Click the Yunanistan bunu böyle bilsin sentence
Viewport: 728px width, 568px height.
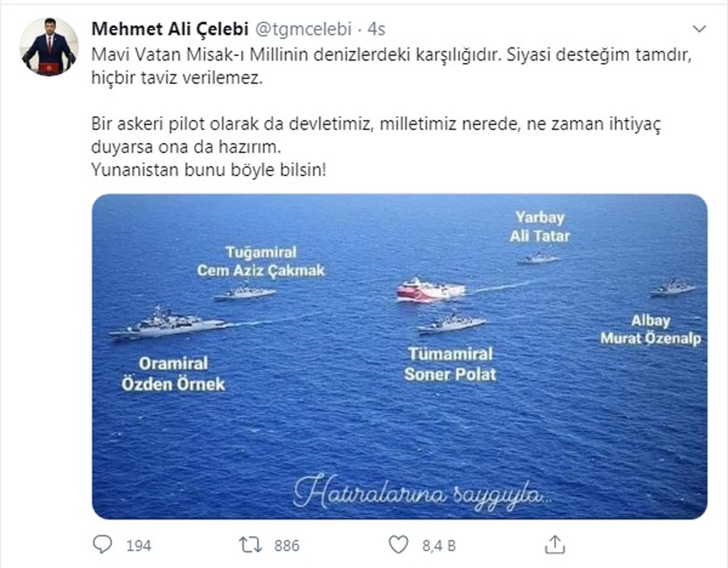tap(209, 171)
